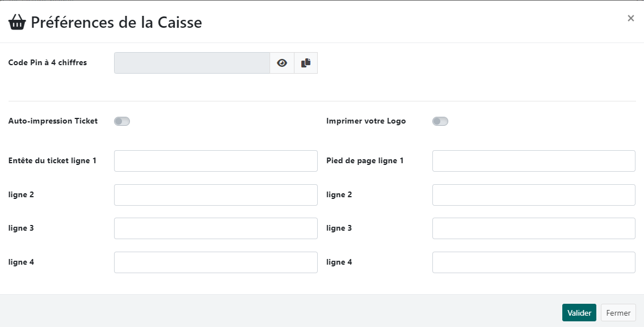Copy the PIN code with the copy icon
644x327 pixels.
[x=306, y=63]
